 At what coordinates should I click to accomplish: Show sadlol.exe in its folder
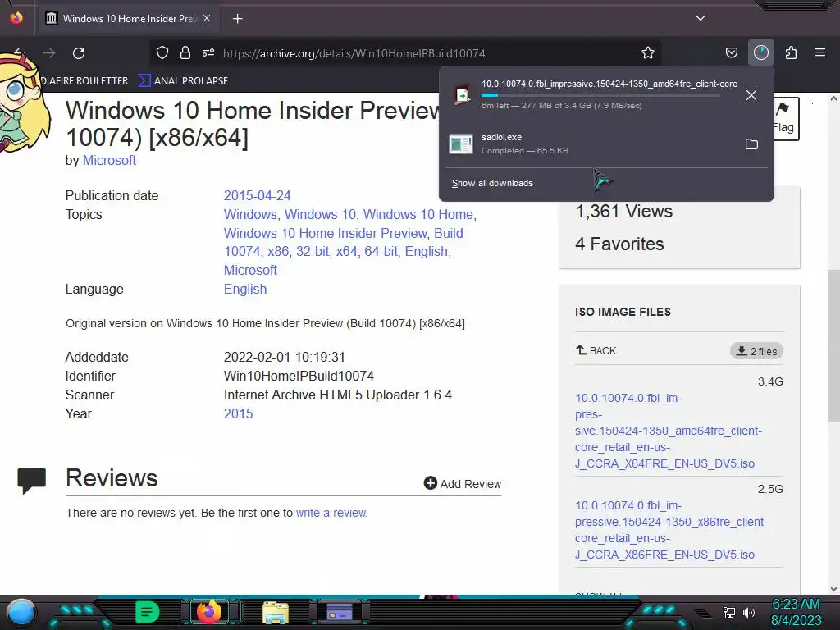(x=751, y=144)
